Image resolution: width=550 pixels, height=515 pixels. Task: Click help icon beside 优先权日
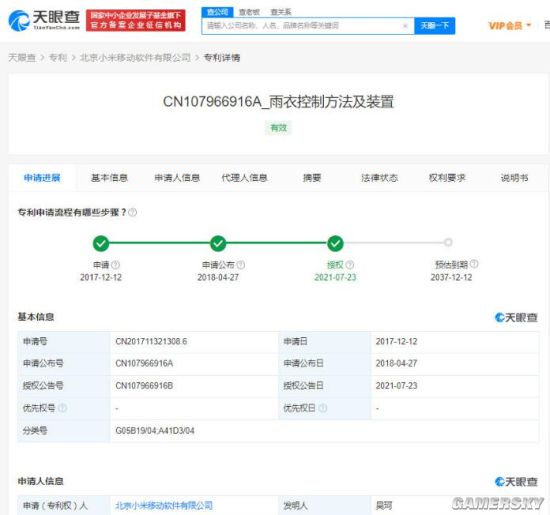pyautogui.click(x=323, y=408)
